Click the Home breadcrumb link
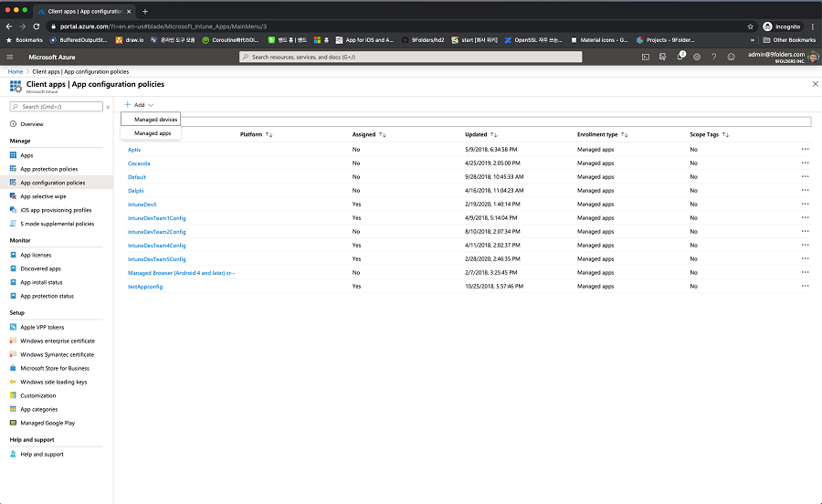Screen dimensions: 822x504 coord(16,72)
